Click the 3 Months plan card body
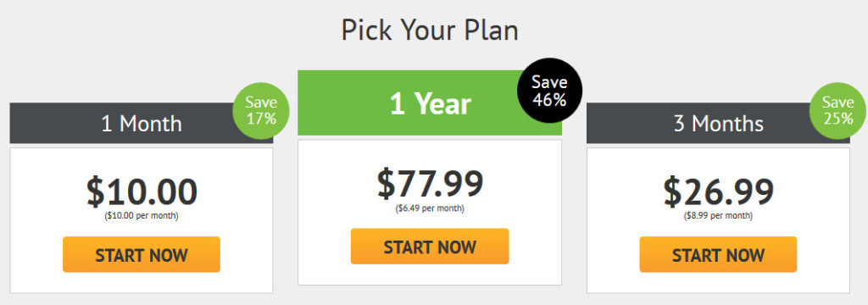This screenshot has height=305, width=868. tap(718, 220)
